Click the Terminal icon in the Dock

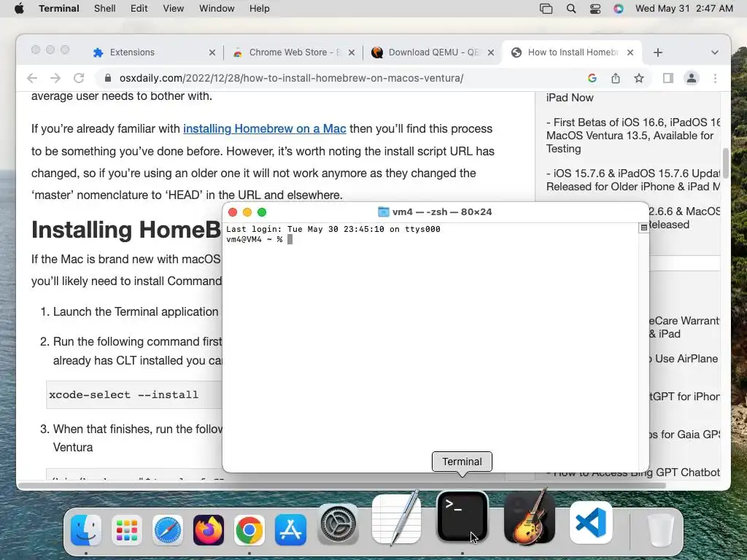pyautogui.click(x=462, y=517)
